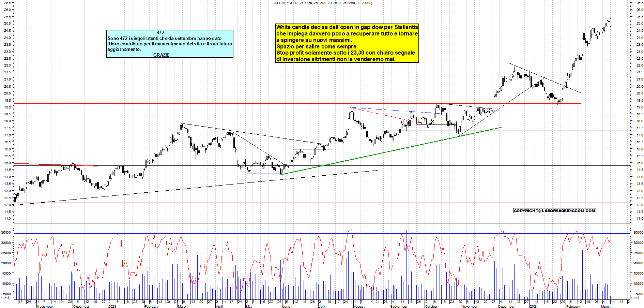
Task: Click the 26.5 price label on the right axis
Action: (x=639, y=3)
